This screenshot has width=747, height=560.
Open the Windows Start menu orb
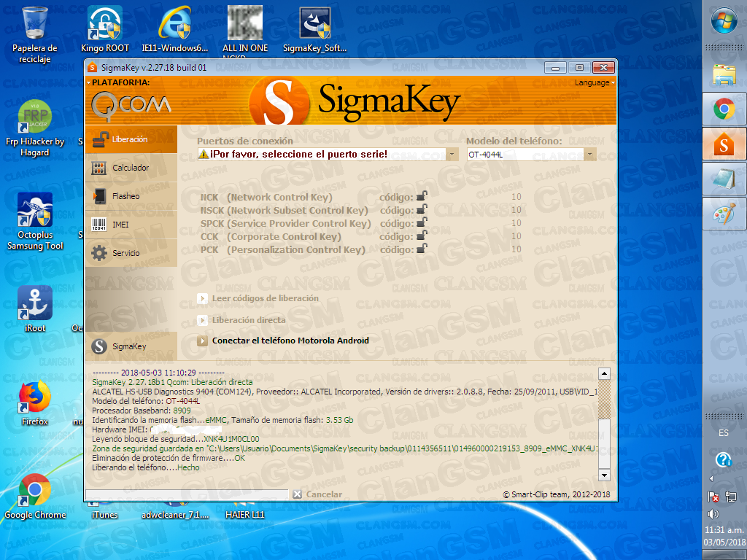point(724,20)
